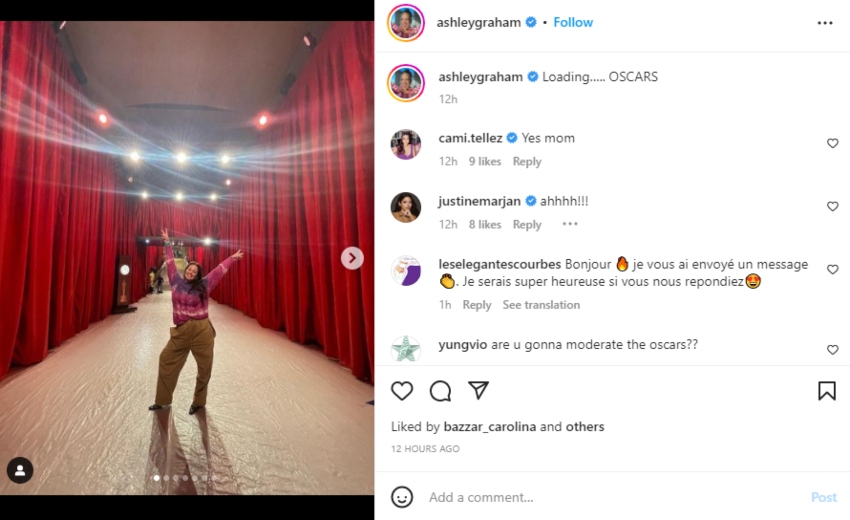Like the yungvio comment
This screenshot has height=520, width=850.
[832, 350]
